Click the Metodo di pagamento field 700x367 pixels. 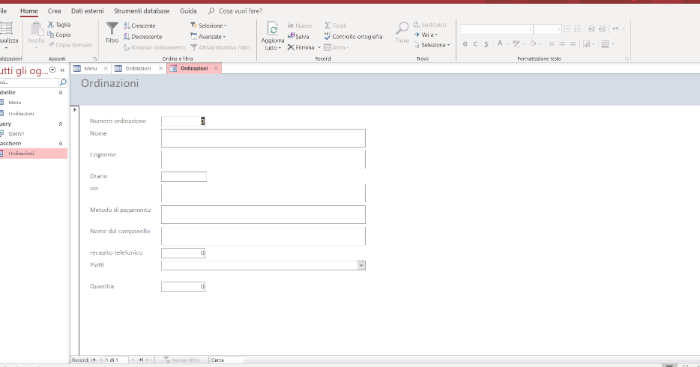(263, 215)
